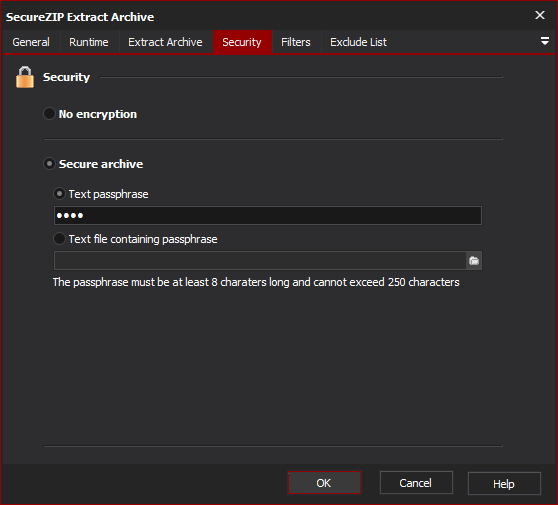The width and height of the screenshot is (558, 505).
Task: Select the Security tab
Action: click(242, 42)
